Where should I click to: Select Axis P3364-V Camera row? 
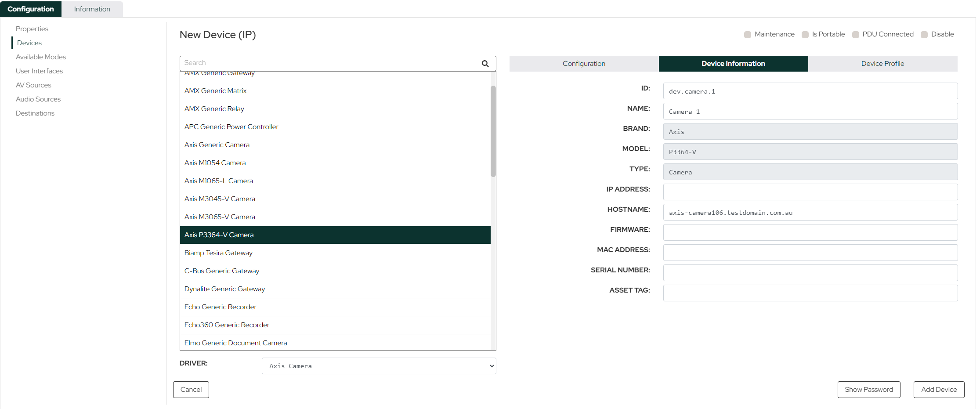pyautogui.click(x=335, y=235)
